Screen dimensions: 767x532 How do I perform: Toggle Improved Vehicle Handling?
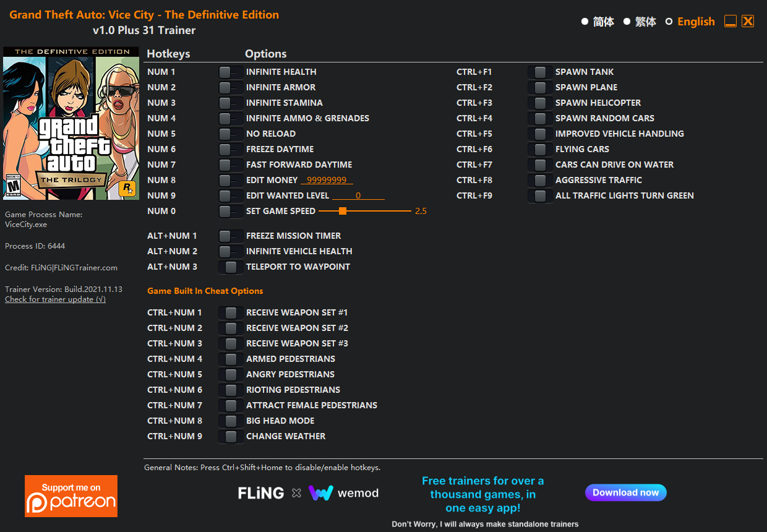point(540,134)
